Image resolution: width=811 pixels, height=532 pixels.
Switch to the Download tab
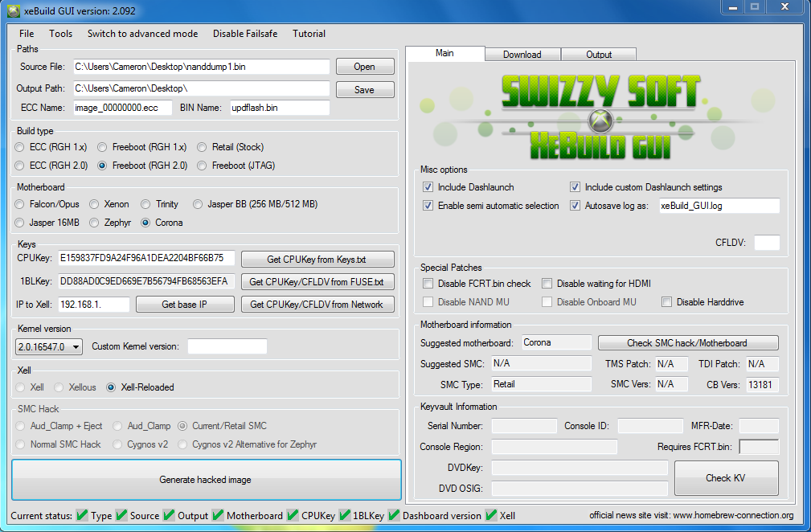pyautogui.click(x=522, y=55)
